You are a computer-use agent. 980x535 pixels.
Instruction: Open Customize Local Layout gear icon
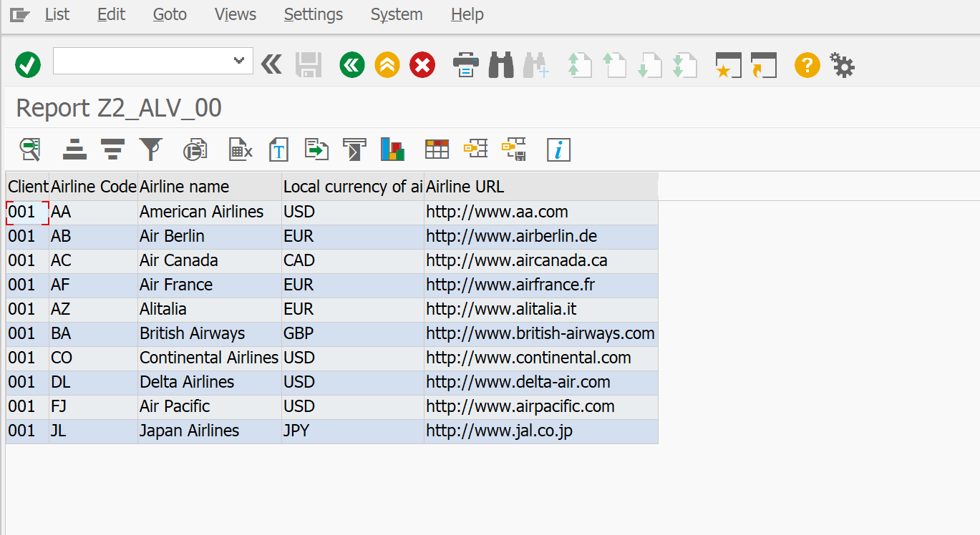[x=842, y=66]
